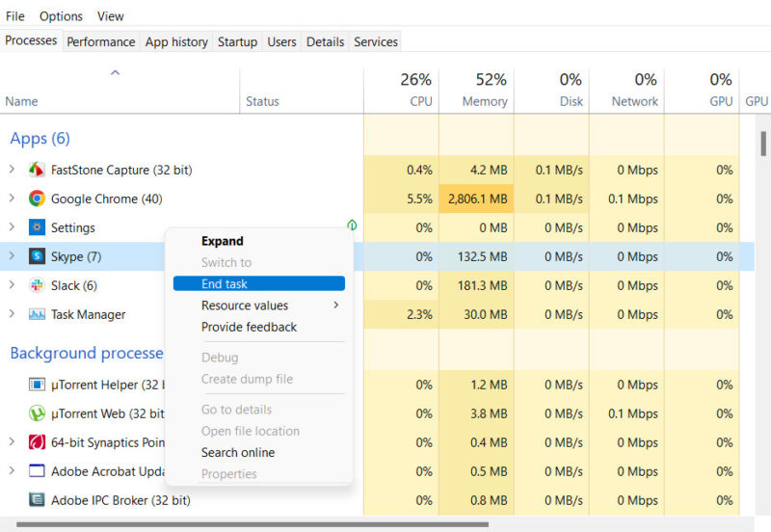The width and height of the screenshot is (771, 532).
Task: Switch to the Performance tab
Action: pyautogui.click(x=101, y=41)
